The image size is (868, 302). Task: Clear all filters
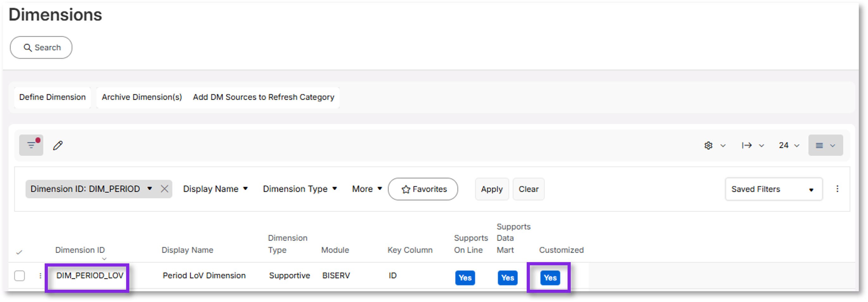tap(528, 189)
